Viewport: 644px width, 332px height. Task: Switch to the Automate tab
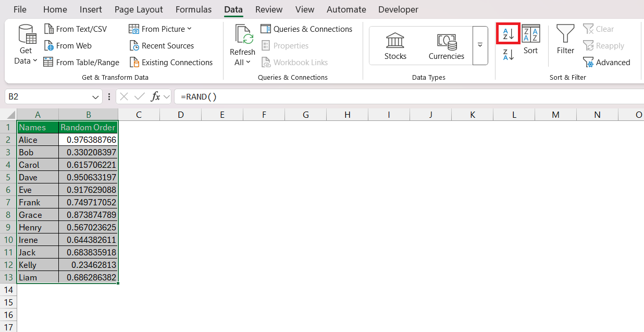coord(346,9)
